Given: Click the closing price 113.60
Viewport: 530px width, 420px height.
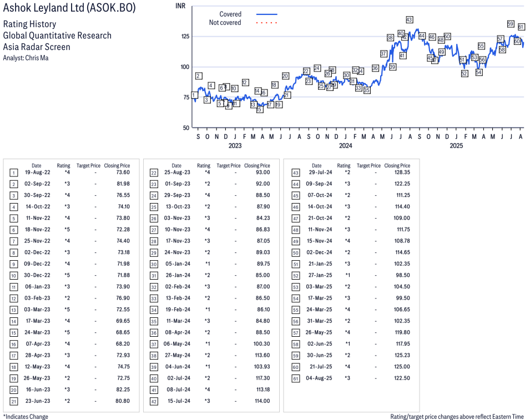Looking at the screenshot, I should coord(263,355).
